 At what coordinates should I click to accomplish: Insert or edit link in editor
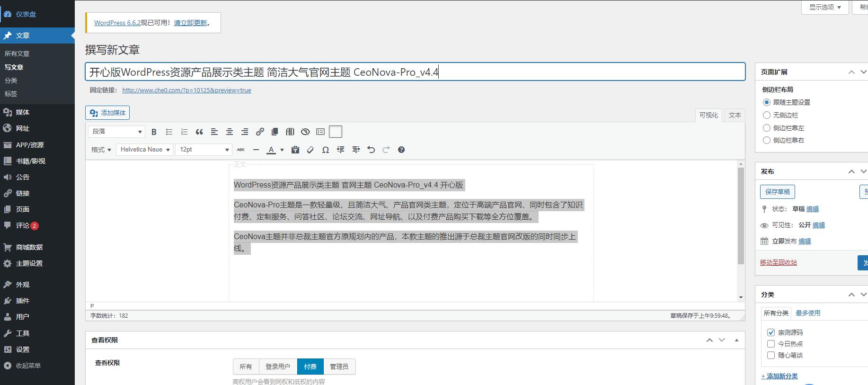pos(260,132)
